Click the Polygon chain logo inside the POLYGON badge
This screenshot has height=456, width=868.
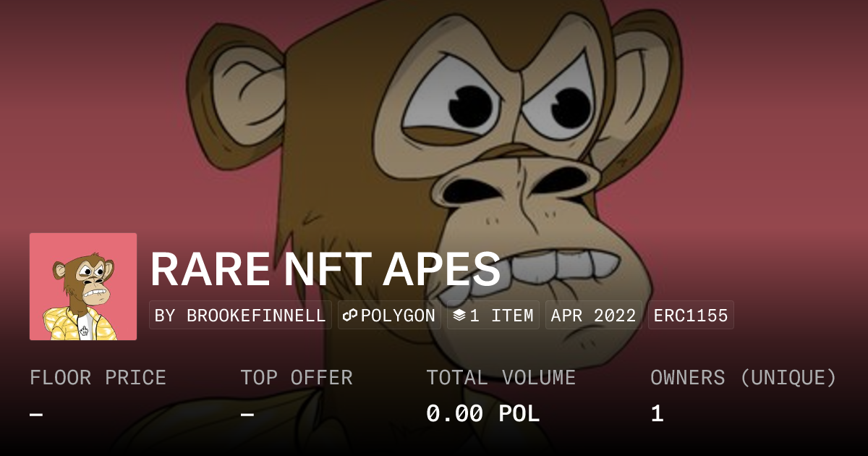(350, 315)
